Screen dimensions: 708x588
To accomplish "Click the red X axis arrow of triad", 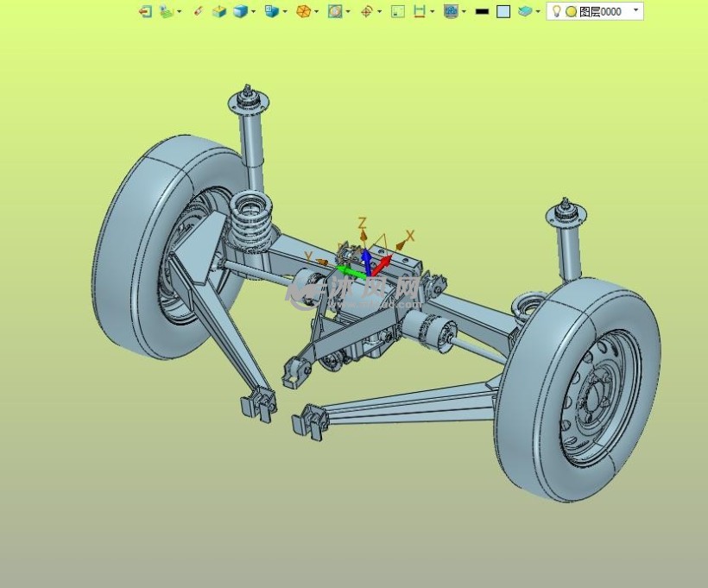I will [382, 265].
